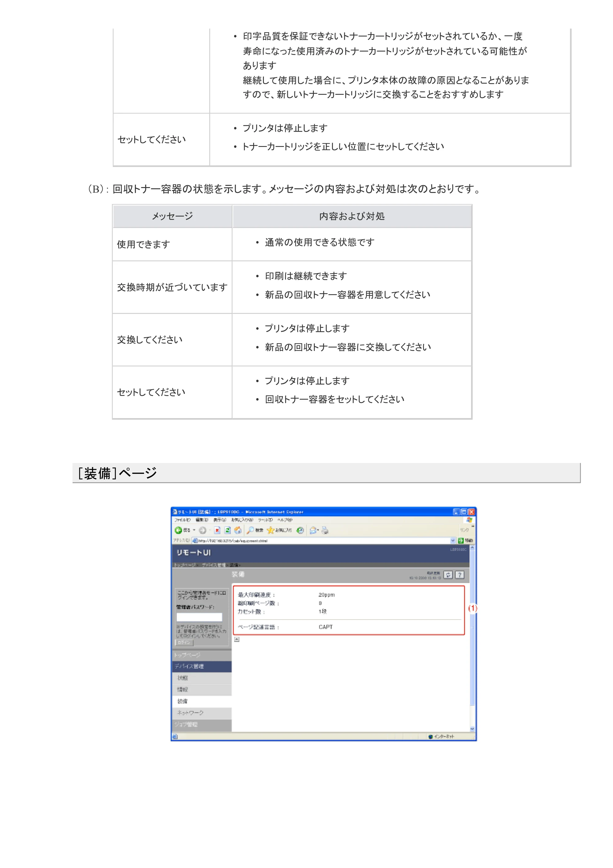
Task: Click the IE Stop (red X) icon
Action: tap(217, 530)
